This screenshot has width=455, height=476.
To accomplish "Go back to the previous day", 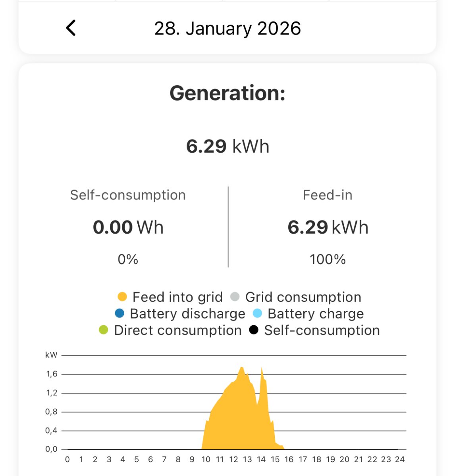I will coord(71,28).
